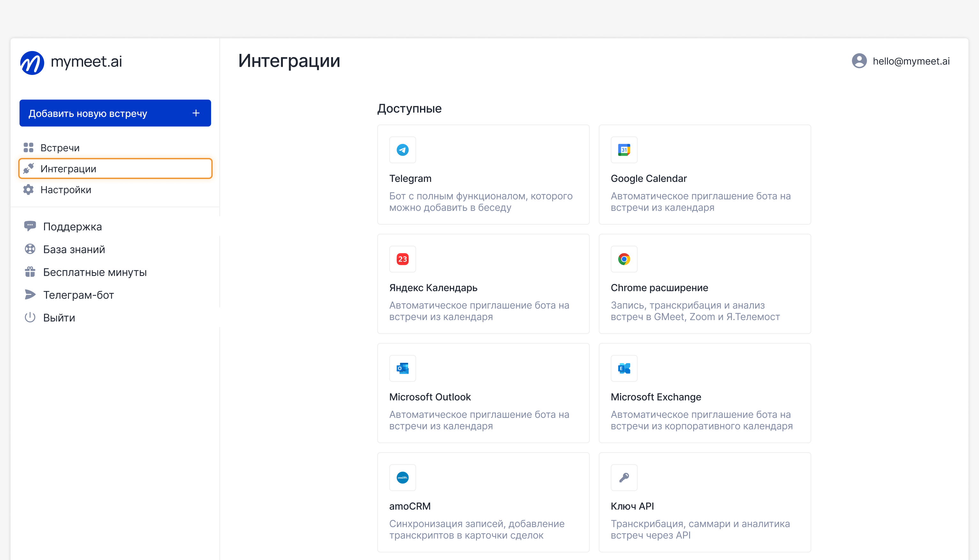979x560 pixels.
Task: Open the Встречи menu item
Action: point(60,148)
